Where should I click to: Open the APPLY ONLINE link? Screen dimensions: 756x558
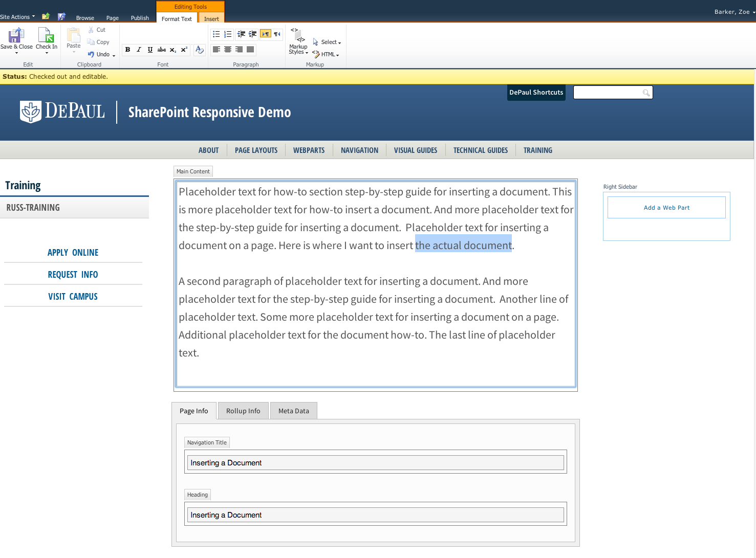[73, 252]
